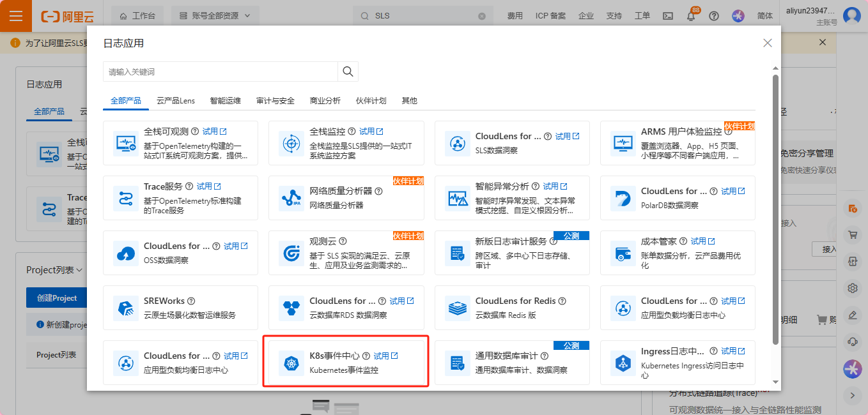Click 试用 link for 全栈监控
The width and height of the screenshot is (868, 415).
371,132
